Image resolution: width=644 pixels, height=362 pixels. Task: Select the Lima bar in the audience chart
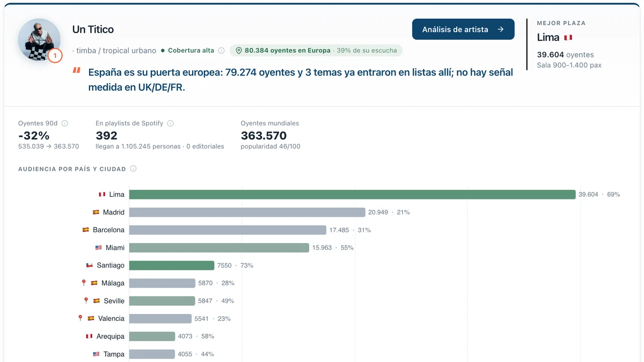coord(352,195)
